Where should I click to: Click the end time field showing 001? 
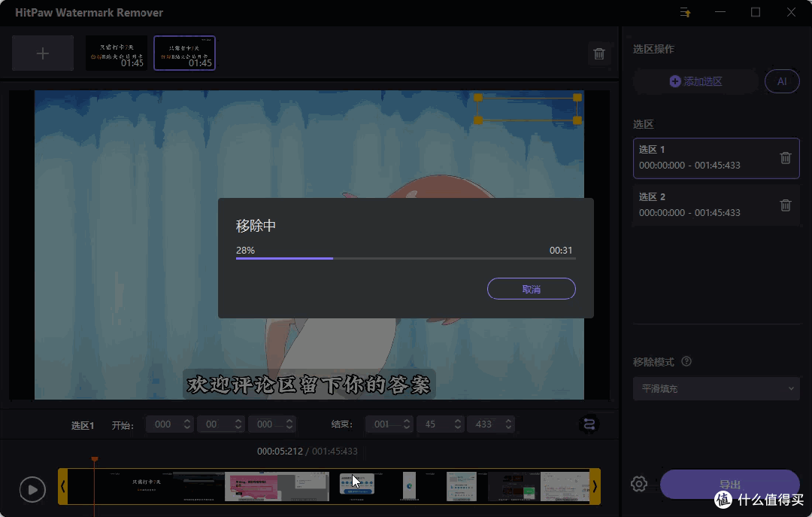pyautogui.click(x=389, y=424)
